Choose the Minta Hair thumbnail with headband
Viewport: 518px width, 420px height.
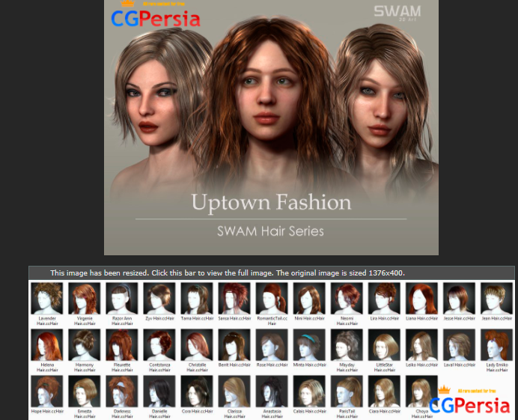(x=309, y=345)
